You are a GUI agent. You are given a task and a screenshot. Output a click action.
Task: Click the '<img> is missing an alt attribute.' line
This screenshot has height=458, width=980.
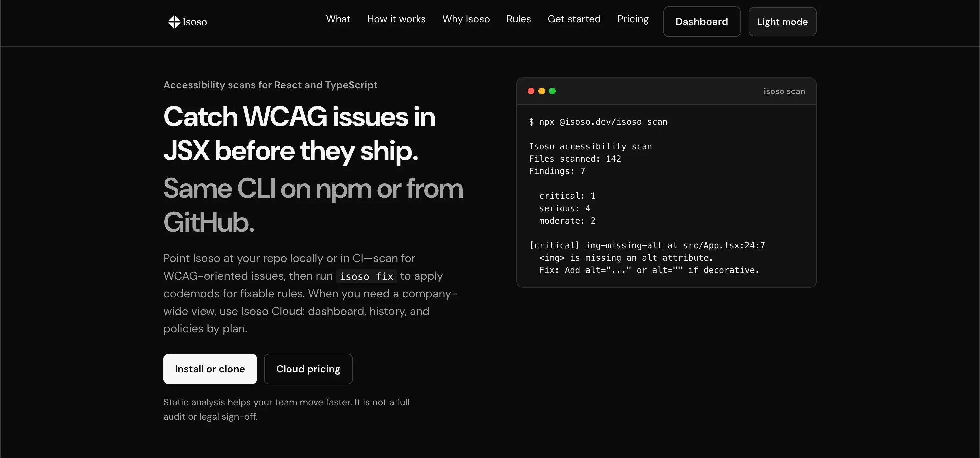[x=626, y=258]
